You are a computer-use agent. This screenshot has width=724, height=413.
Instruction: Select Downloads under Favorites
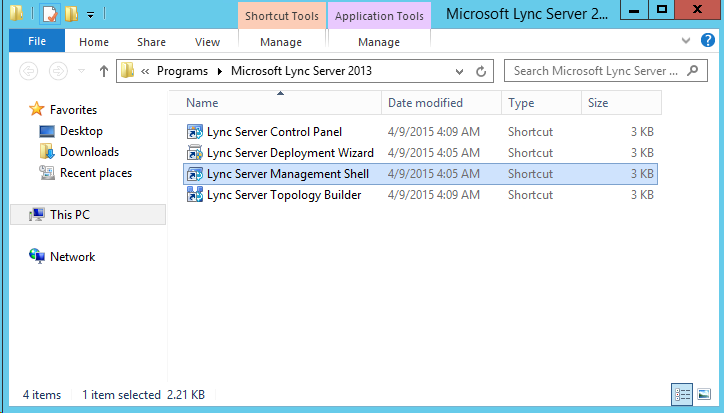pos(90,152)
